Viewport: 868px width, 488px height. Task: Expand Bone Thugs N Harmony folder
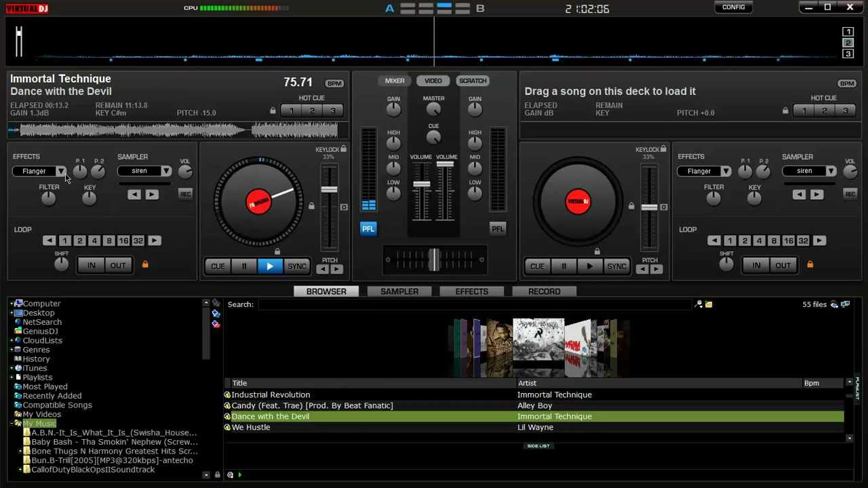[20, 451]
